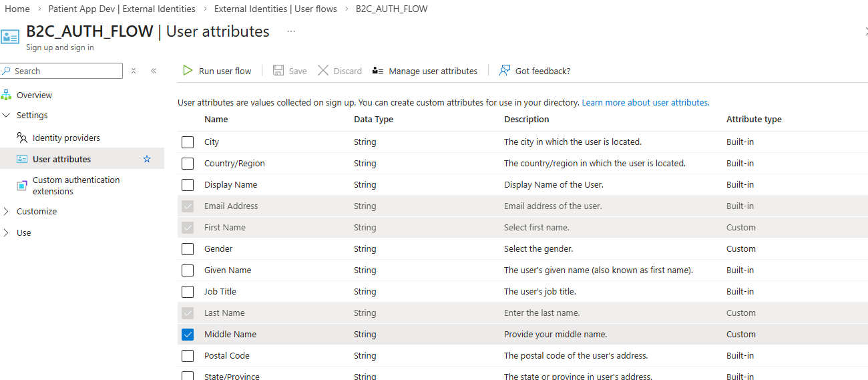
Task: Click the Got feedback? button label
Action: click(x=543, y=71)
